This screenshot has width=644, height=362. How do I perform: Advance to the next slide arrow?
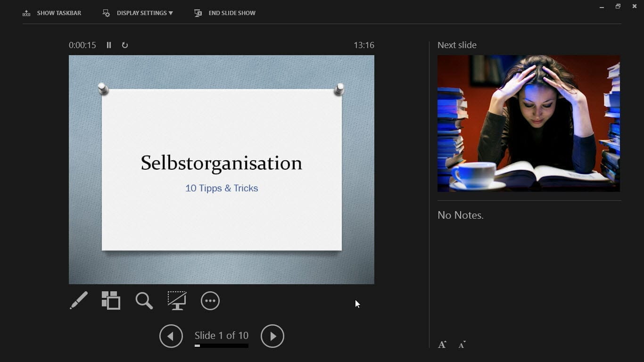pyautogui.click(x=272, y=336)
